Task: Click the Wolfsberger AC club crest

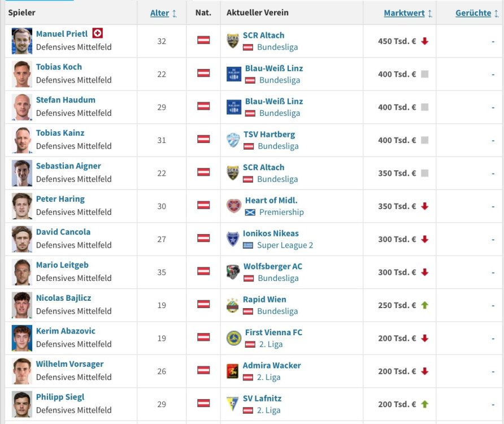Action: (233, 272)
